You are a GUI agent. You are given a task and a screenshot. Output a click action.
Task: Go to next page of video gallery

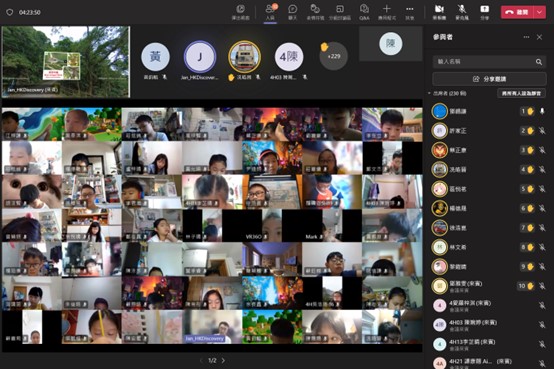click(x=223, y=361)
